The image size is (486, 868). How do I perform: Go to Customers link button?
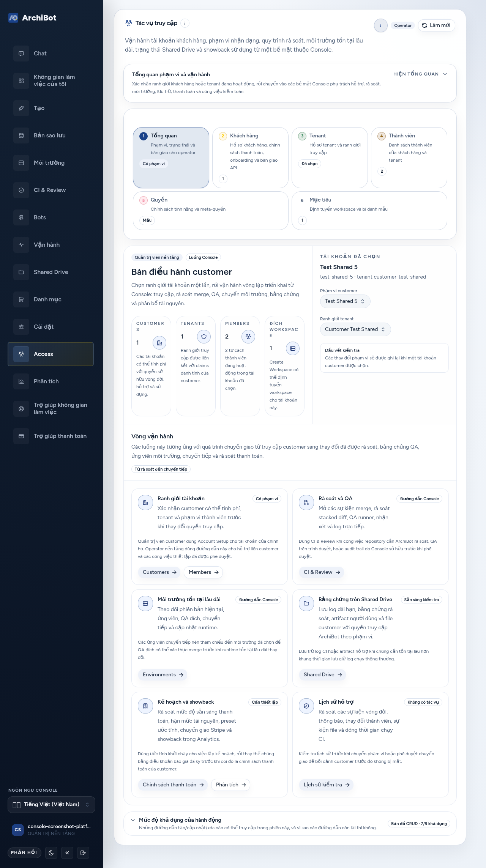(x=159, y=572)
